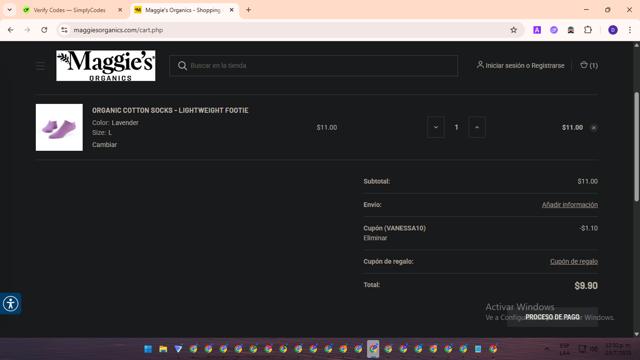Open the Extensions puzzle-piece menu
640x360 pixels.
pyautogui.click(x=588, y=30)
